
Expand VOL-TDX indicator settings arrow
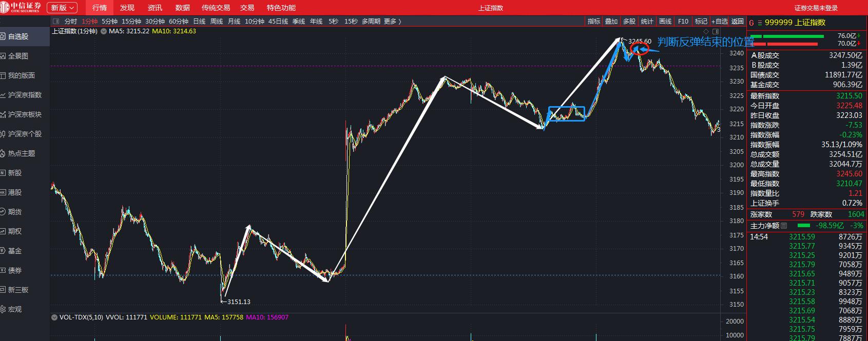point(54,317)
